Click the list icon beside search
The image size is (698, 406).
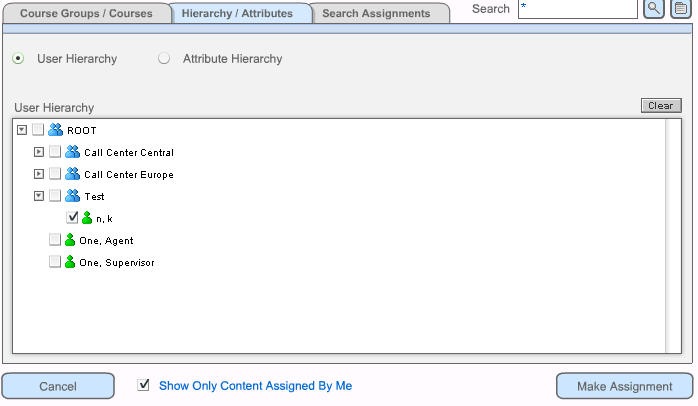pos(680,8)
